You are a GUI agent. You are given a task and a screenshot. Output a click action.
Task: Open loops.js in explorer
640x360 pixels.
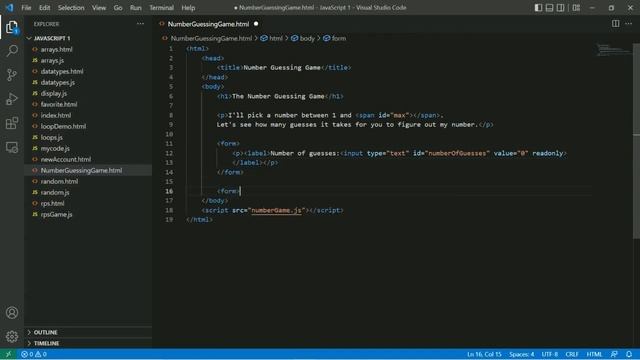[51, 138]
